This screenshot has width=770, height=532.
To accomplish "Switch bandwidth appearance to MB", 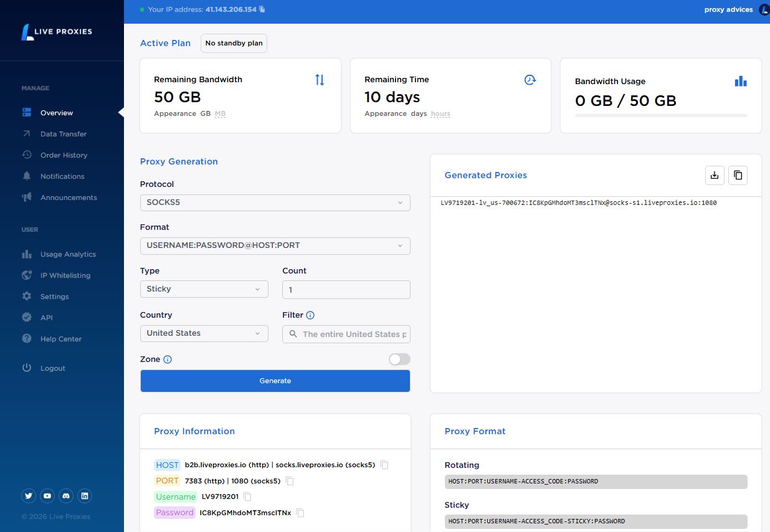I will pos(221,114).
